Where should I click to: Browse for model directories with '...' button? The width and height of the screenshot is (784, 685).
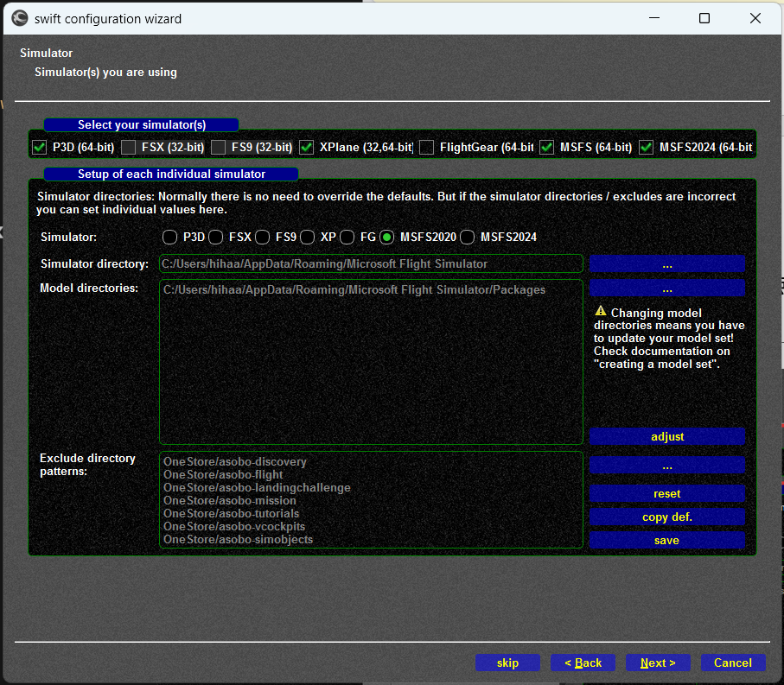[667, 289]
